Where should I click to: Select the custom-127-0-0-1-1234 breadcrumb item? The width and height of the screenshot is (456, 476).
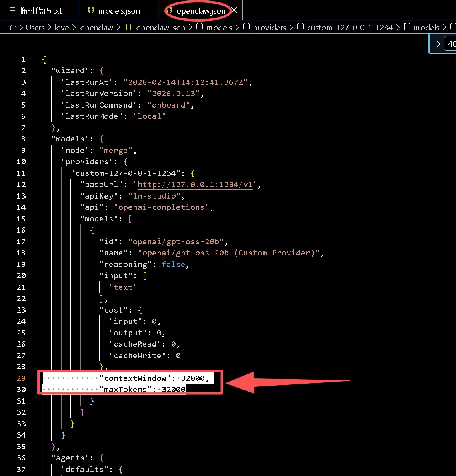(x=350, y=28)
